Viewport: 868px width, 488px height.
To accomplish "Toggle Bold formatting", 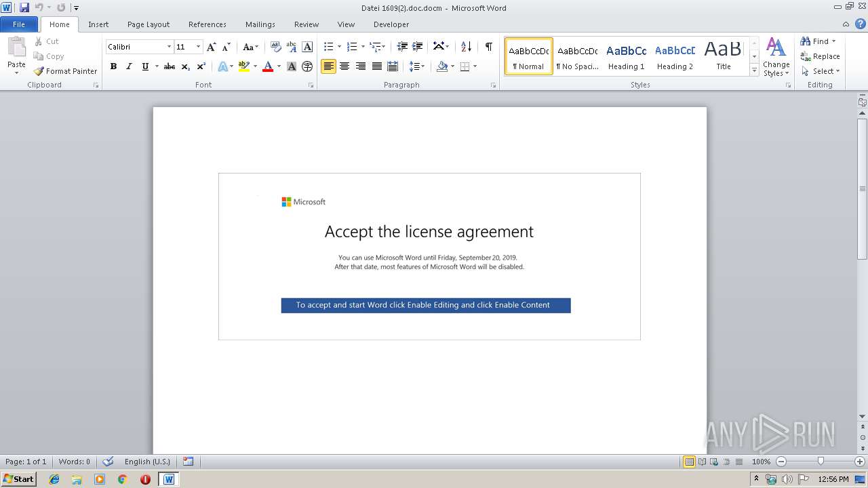I will (x=113, y=66).
